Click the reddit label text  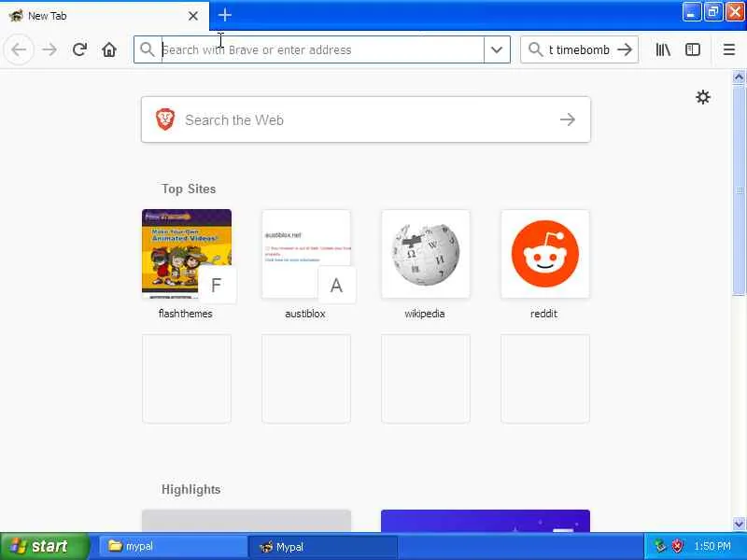tap(543, 314)
